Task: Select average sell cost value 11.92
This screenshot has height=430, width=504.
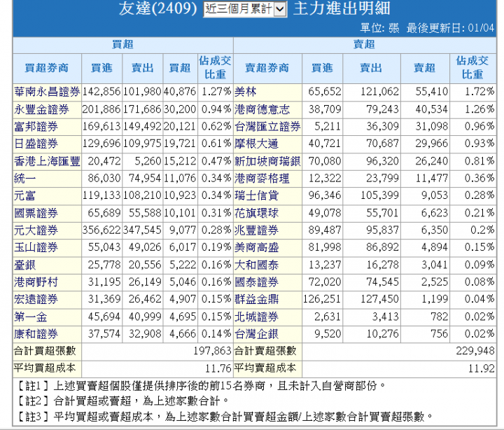Action: 482,368
